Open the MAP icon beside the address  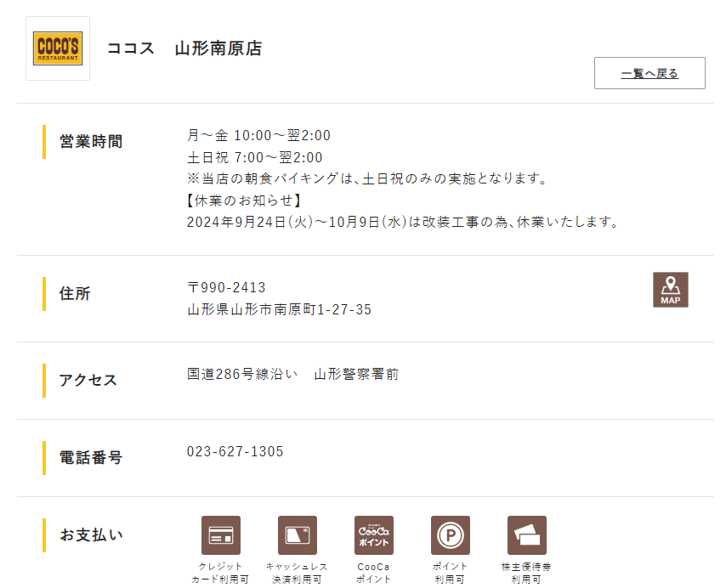[x=670, y=290]
